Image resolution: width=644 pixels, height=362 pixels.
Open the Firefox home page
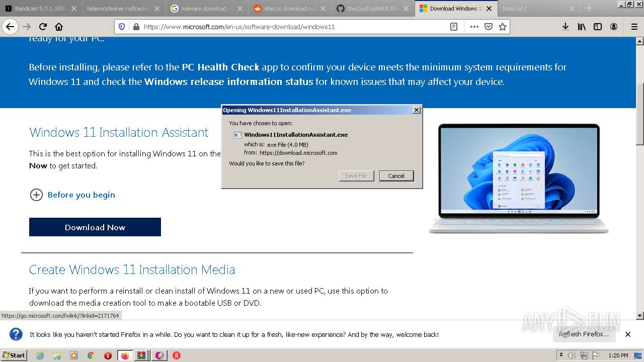(59, 27)
